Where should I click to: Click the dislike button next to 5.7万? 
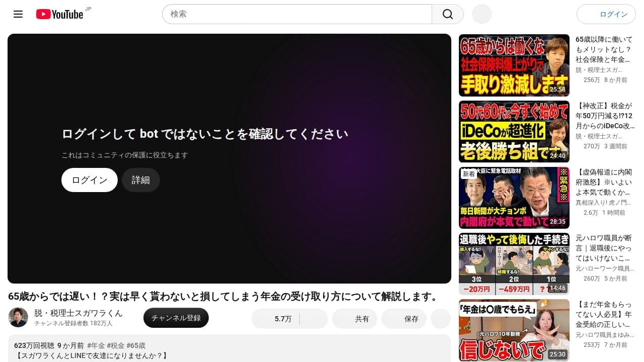click(x=314, y=319)
